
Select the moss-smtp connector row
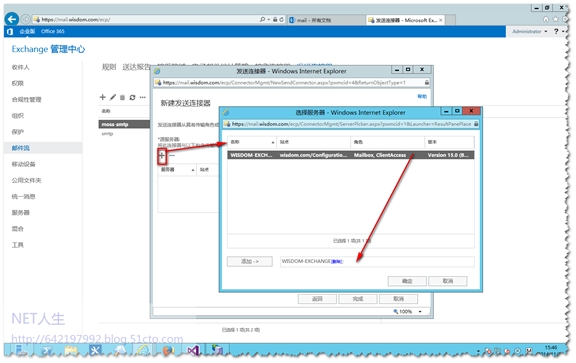124,124
